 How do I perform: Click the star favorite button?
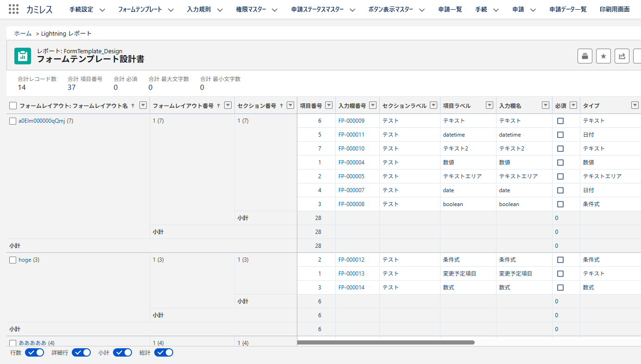tap(603, 56)
